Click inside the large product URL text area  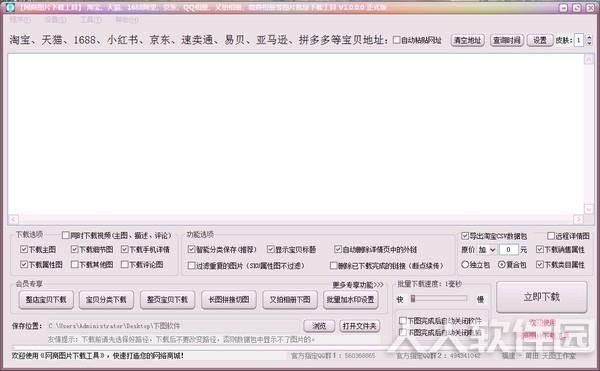click(x=295, y=134)
